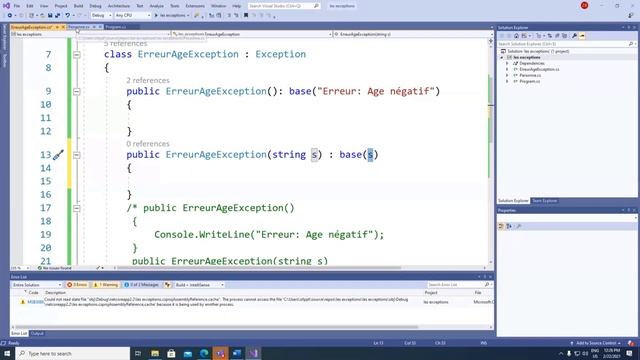Viewport: 640px width, 360px height.
Task: Click the Properties wrench icon in Solution Explorer
Action: click(574, 36)
